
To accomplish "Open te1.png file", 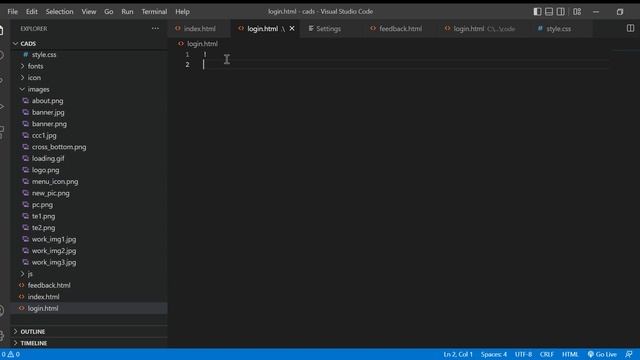I will click(43, 216).
